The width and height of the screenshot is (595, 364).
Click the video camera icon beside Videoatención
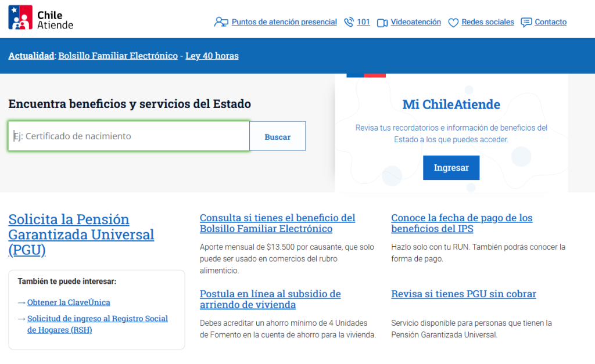(x=382, y=23)
